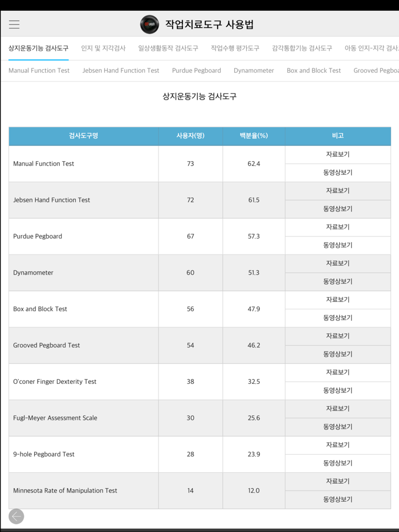Open 자료보기 for Fugl-Meyer Assessment Scale
399x532 pixels.
[x=337, y=408]
